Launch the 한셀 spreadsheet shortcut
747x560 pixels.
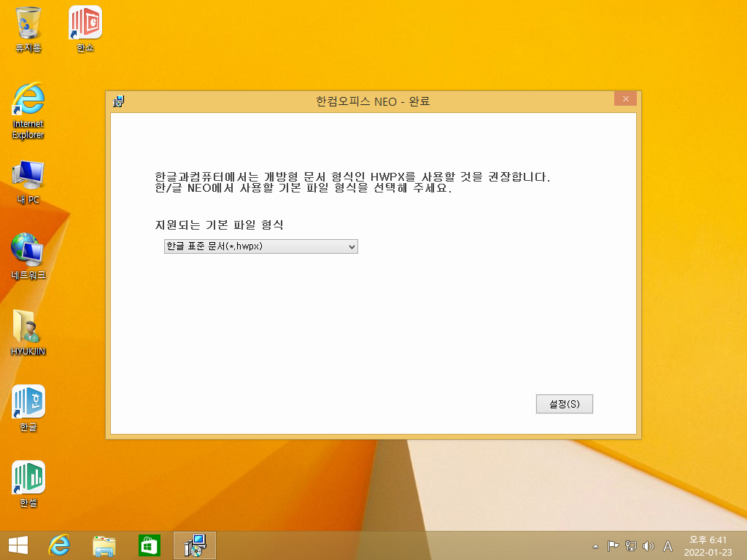coord(28,484)
